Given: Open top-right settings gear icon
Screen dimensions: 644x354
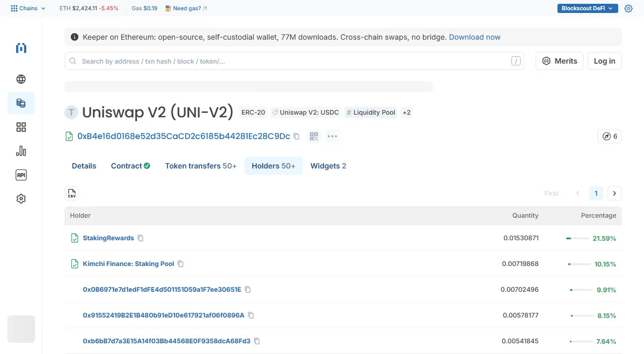Looking at the screenshot, I should [x=628, y=9].
